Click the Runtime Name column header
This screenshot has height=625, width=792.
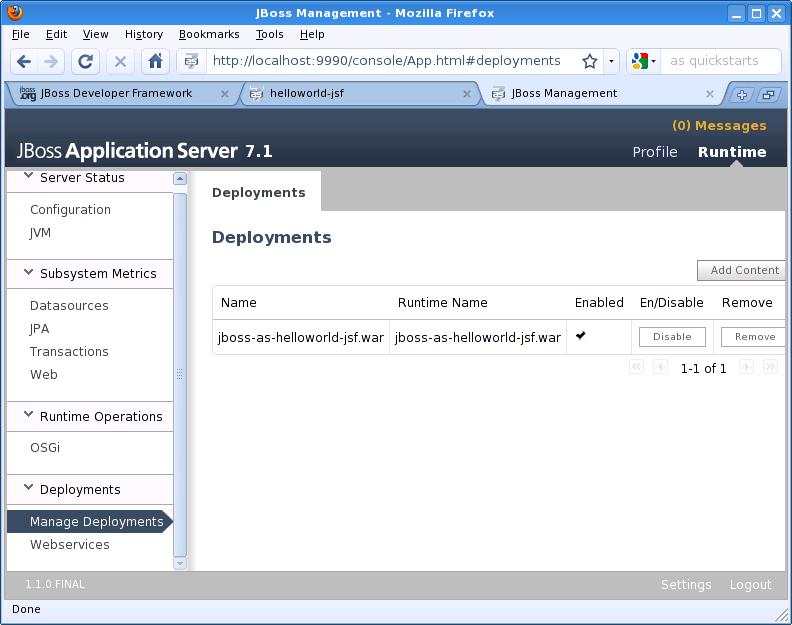pyautogui.click(x=442, y=303)
